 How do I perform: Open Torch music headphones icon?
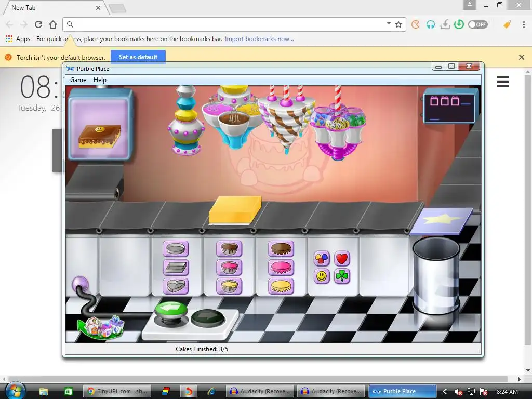tap(431, 24)
